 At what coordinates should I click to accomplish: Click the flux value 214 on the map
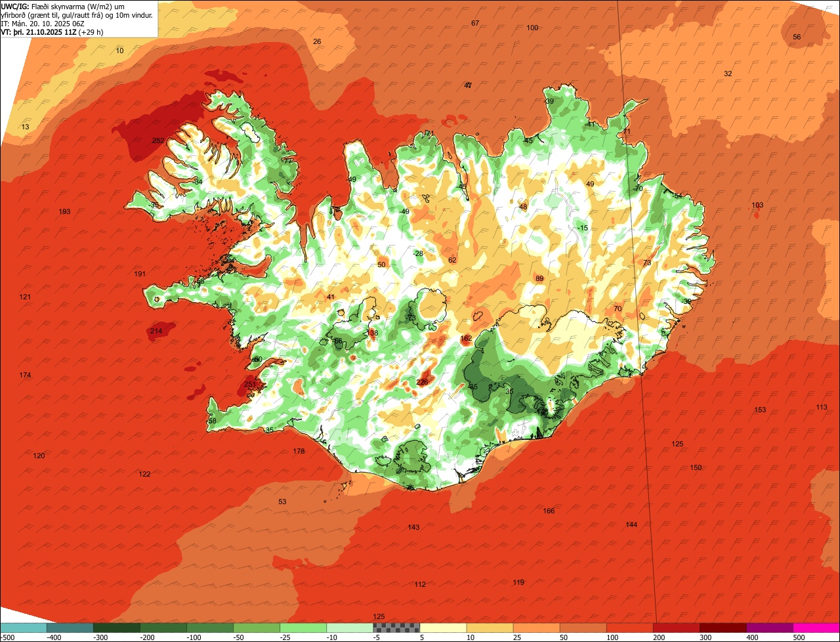coord(156,331)
